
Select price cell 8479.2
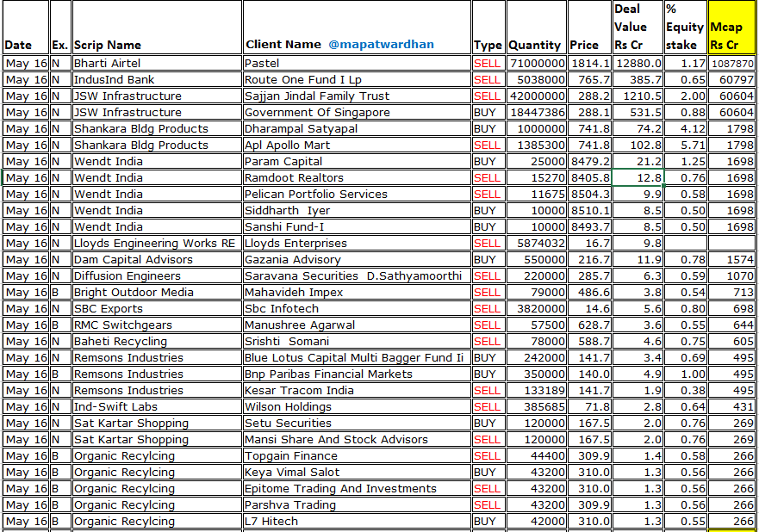point(589,162)
